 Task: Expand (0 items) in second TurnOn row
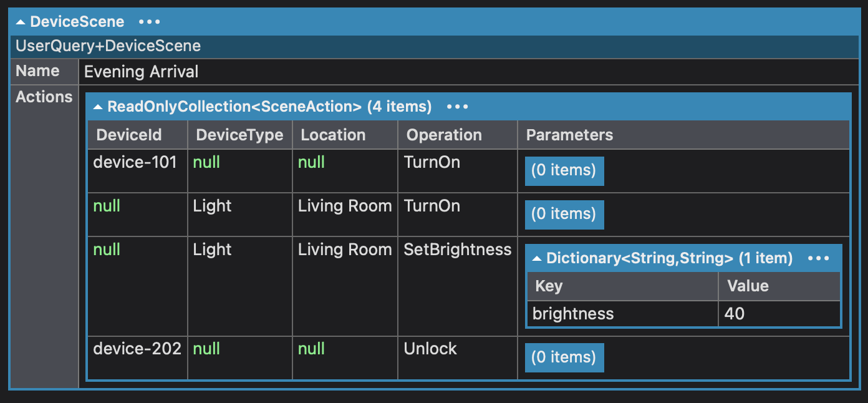click(x=564, y=214)
